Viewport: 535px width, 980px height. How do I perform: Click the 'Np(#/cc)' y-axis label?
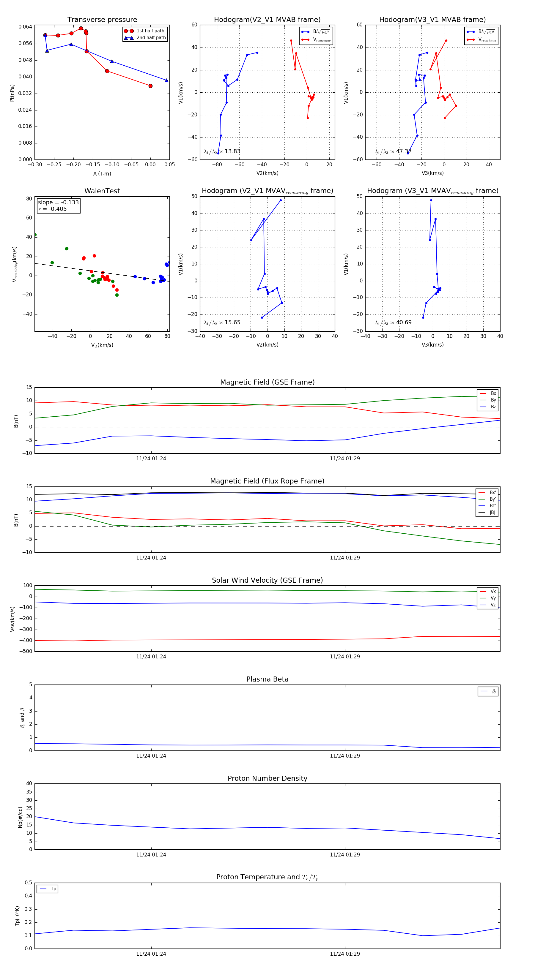point(20,817)
